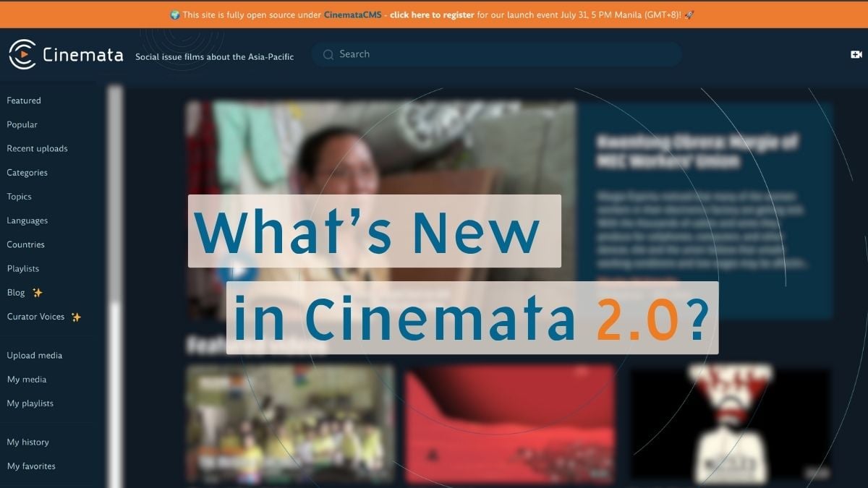This screenshot has height=488, width=868.
Task: Click the upload video camera icon
Action: point(856,54)
